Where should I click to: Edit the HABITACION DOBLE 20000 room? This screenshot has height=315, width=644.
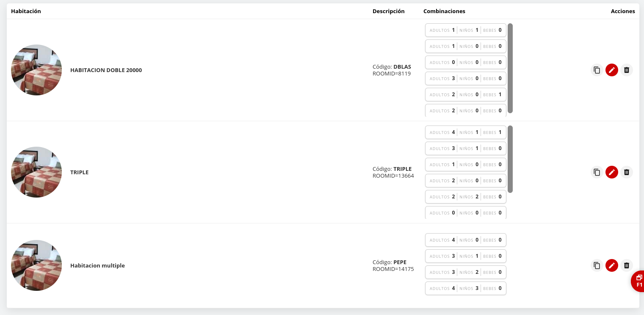(611, 70)
